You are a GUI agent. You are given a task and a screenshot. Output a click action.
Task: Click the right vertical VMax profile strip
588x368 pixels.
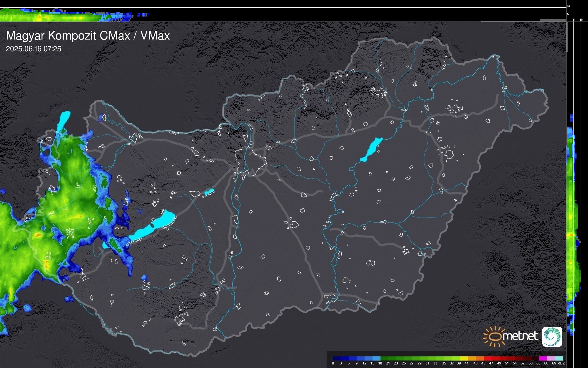pos(572,224)
